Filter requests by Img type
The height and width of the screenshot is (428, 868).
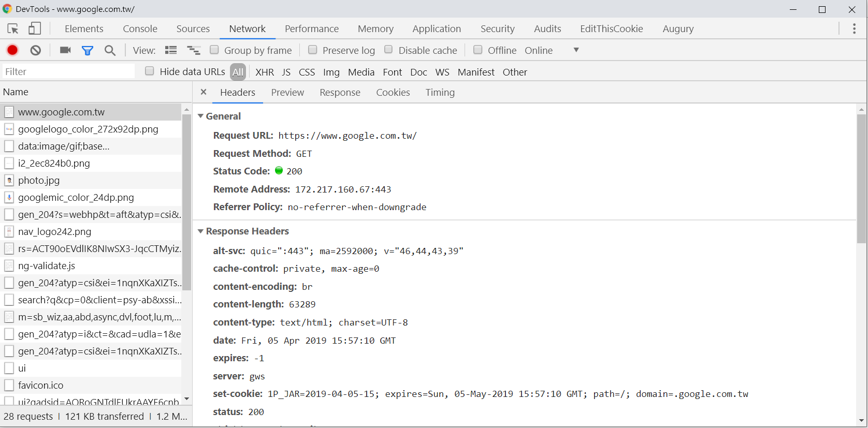[x=331, y=72]
